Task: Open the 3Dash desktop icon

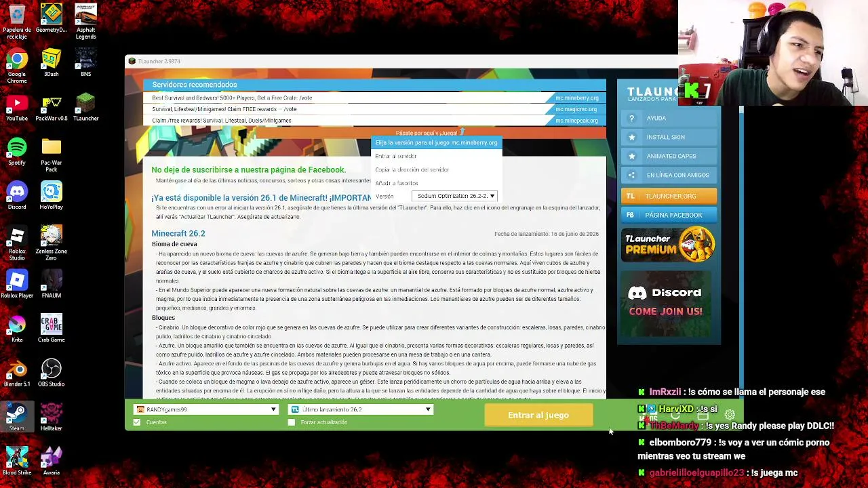Action: 52,62
